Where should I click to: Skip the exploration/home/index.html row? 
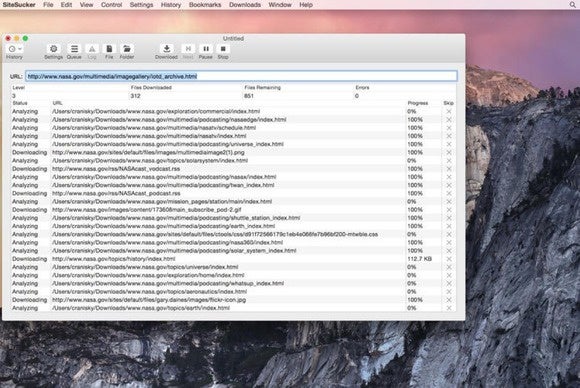pyautogui.click(x=449, y=275)
